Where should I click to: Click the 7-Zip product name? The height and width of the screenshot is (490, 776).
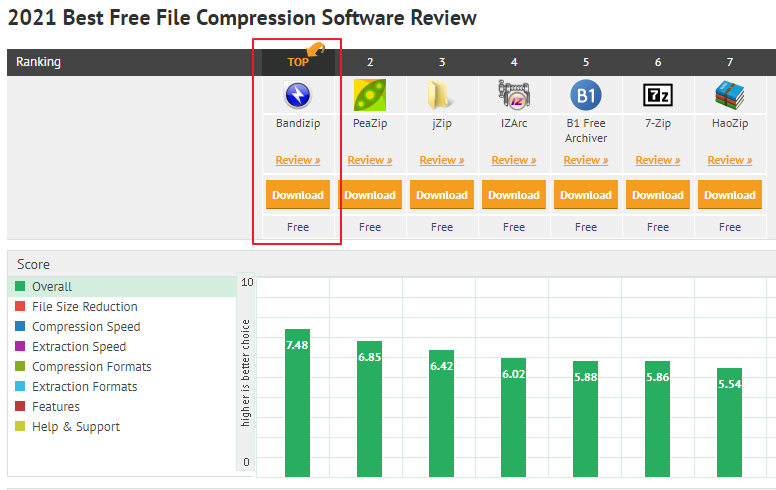(658, 123)
